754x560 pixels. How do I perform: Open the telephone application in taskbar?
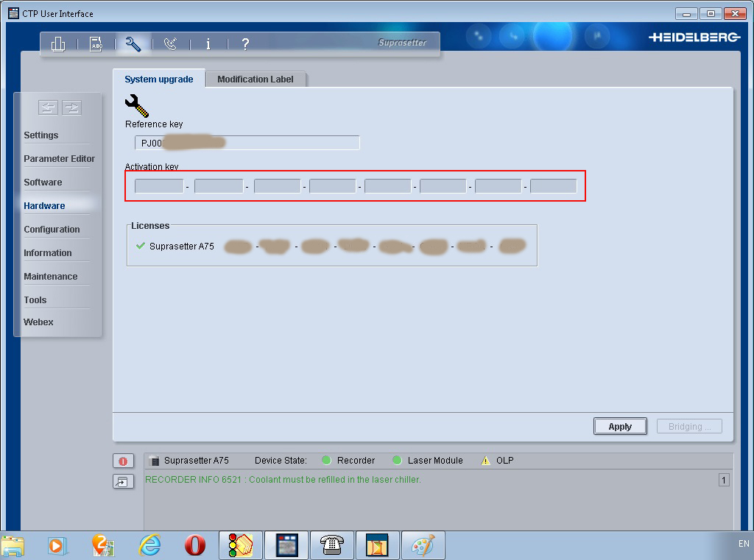[332, 546]
